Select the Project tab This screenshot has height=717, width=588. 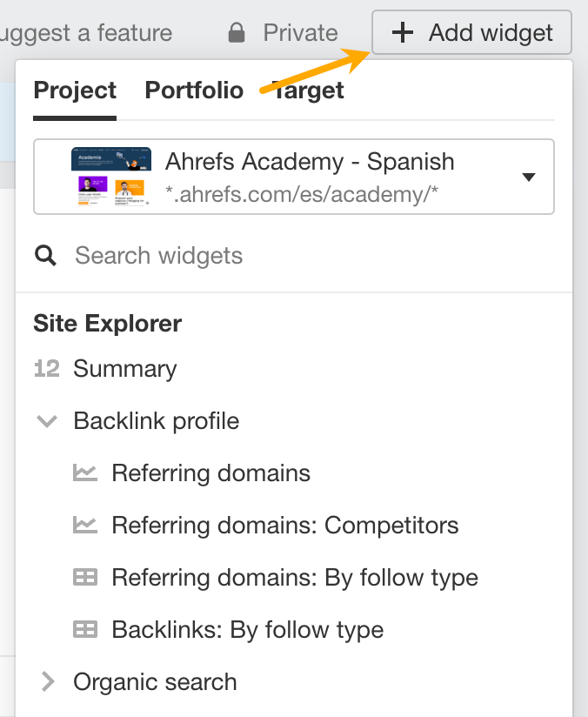coord(75,90)
